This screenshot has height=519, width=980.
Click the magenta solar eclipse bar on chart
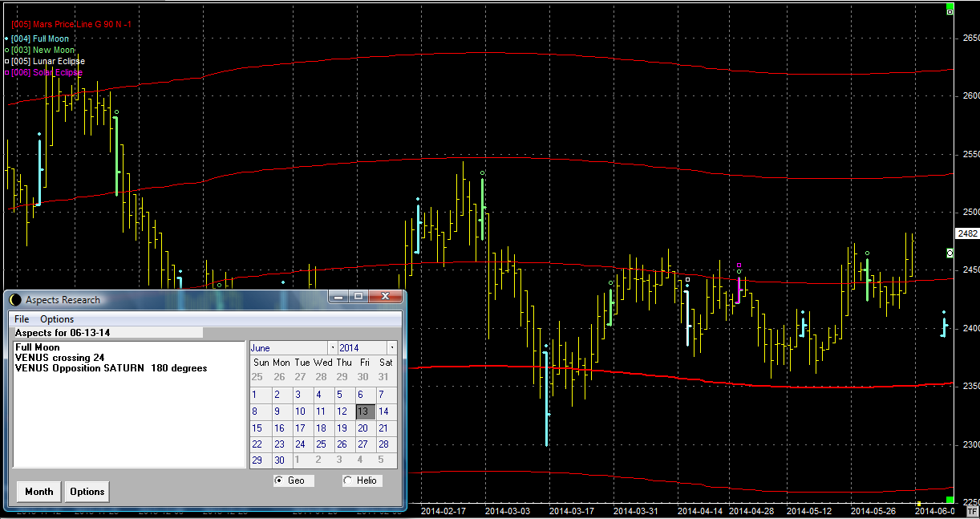pos(739,288)
